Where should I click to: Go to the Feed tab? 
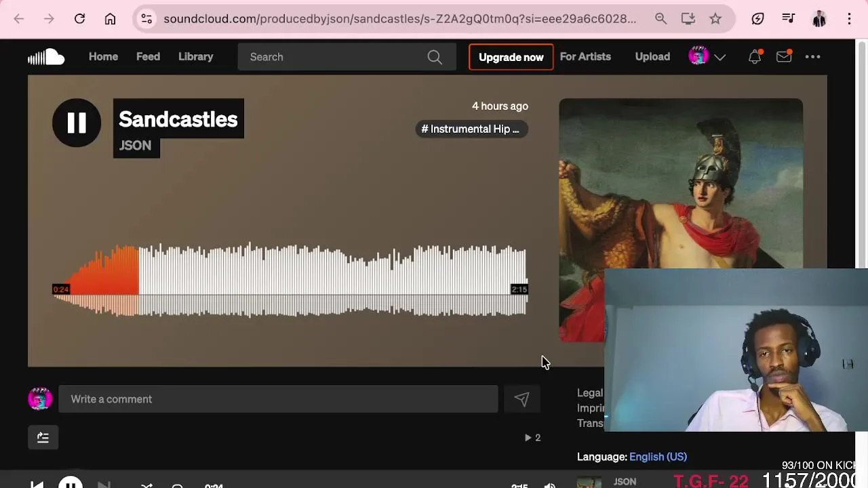[x=148, y=57]
